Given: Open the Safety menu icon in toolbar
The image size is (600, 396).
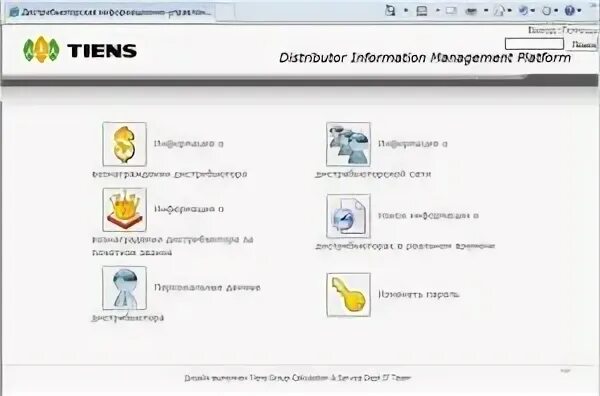Looking at the screenshot, I should pos(523,11).
